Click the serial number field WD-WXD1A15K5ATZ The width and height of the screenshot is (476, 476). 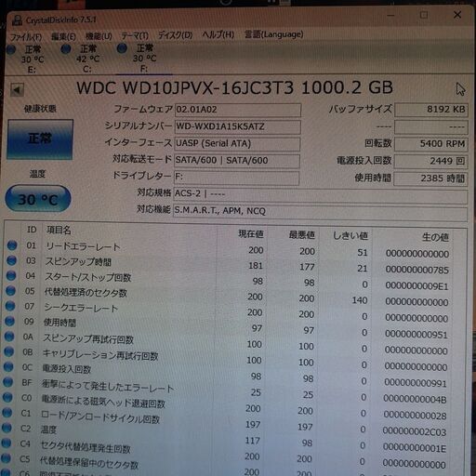tap(237, 127)
